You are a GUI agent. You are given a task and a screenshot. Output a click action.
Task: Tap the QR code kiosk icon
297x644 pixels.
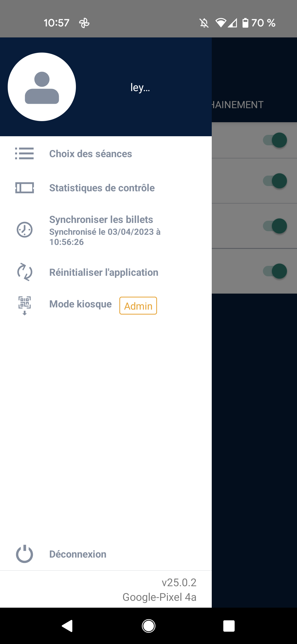(24, 305)
